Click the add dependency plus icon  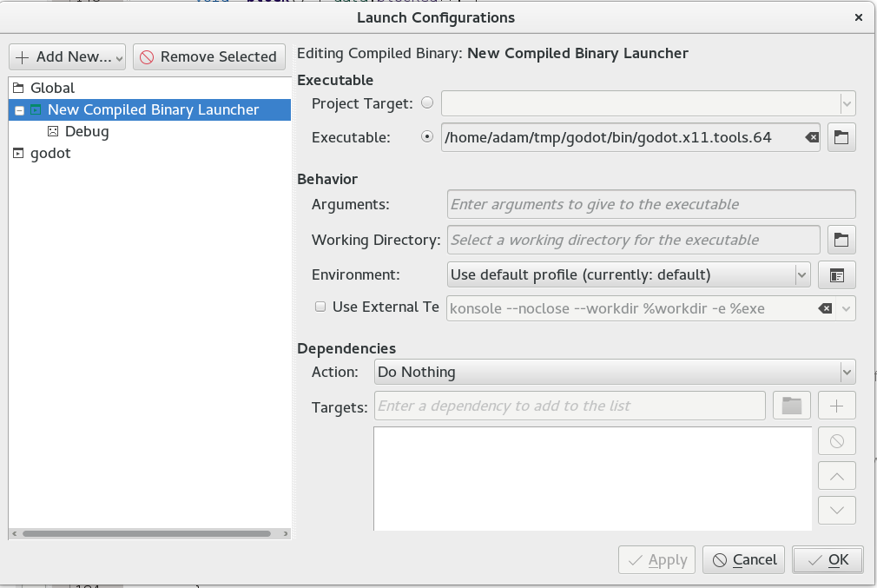click(x=837, y=406)
